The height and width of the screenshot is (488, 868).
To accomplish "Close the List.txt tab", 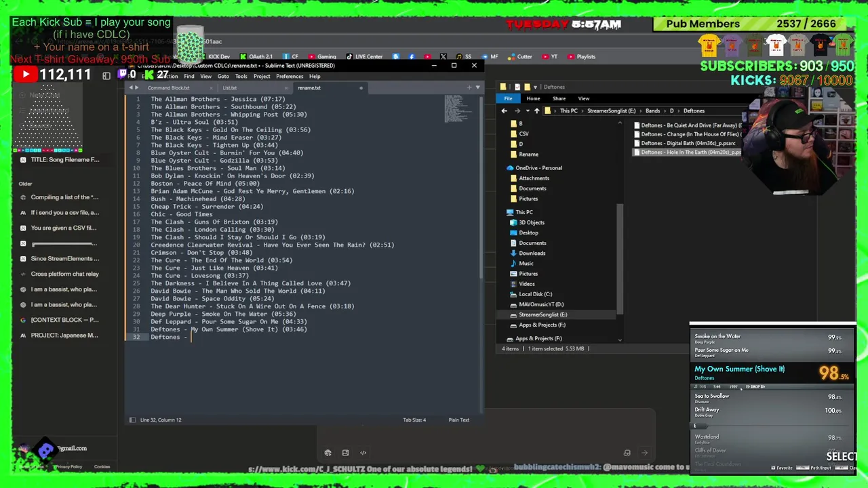I will tap(285, 88).
